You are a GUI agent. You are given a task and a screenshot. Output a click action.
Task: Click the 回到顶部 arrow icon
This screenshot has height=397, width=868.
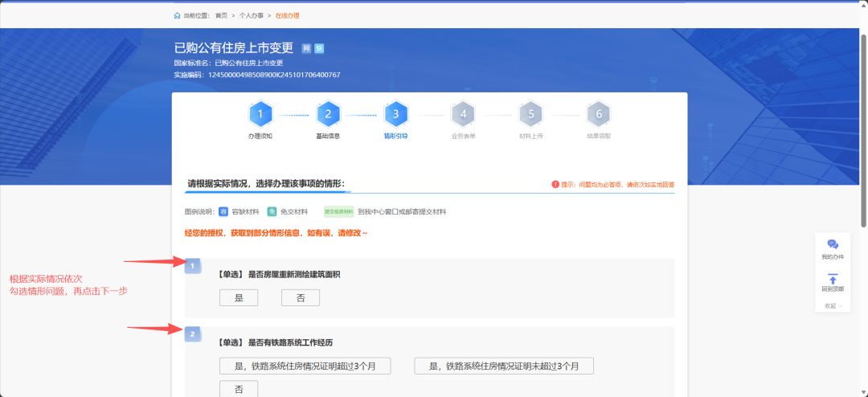coord(833,278)
